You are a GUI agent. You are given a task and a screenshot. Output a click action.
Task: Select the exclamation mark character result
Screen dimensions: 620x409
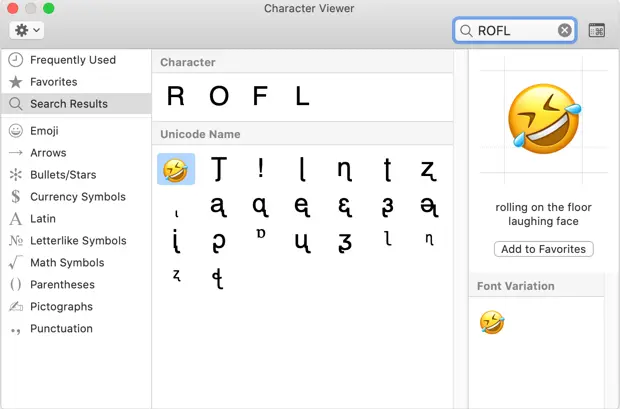point(260,170)
